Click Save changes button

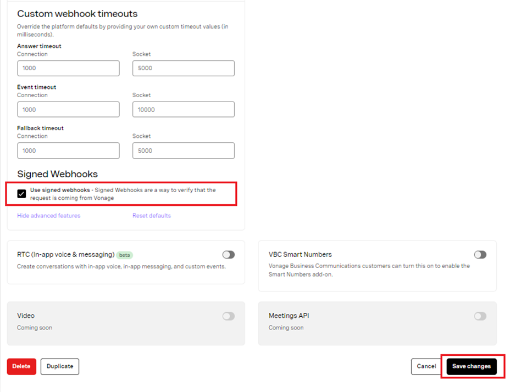471,366
